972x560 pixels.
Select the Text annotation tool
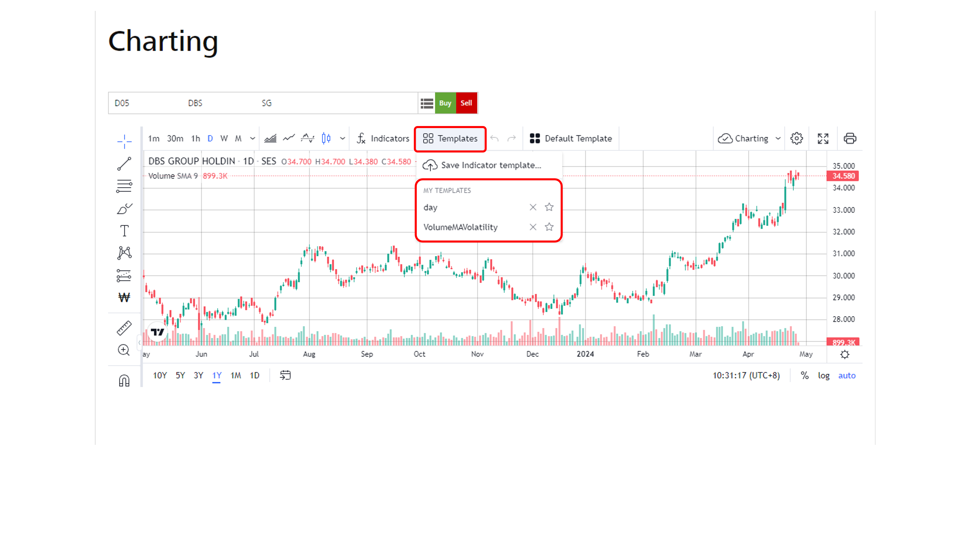pos(124,231)
